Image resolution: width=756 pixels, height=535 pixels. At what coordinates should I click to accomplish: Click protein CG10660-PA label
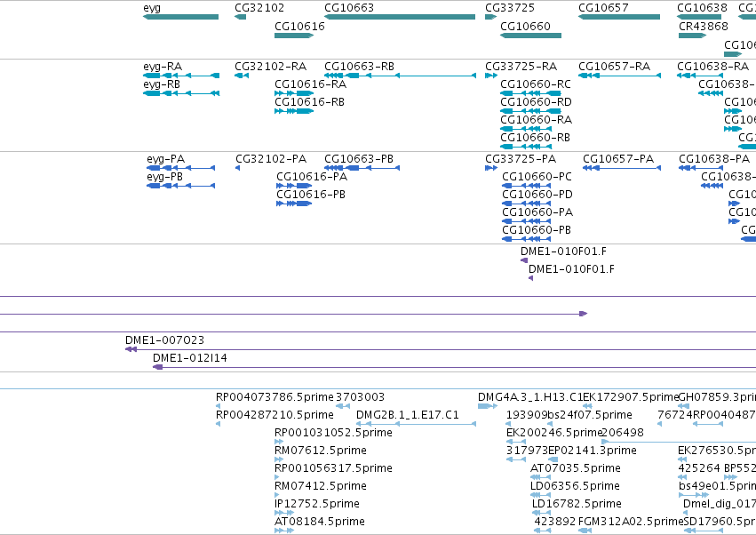click(x=537, y=212)
